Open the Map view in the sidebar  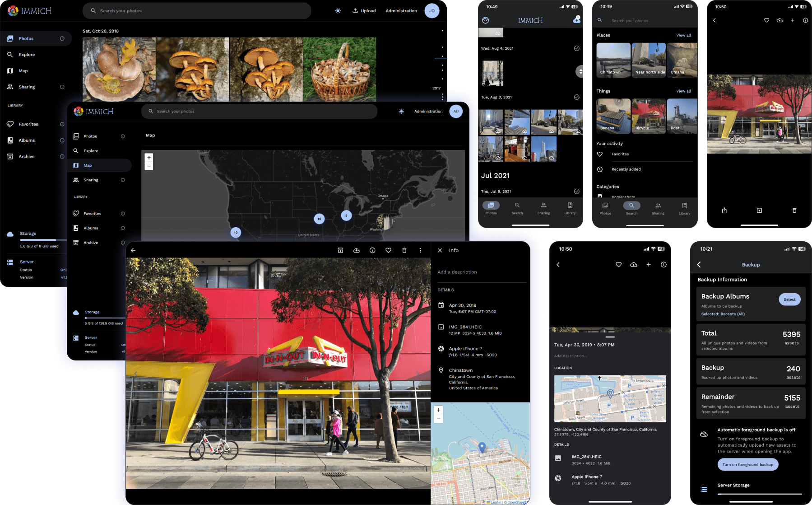23,70
